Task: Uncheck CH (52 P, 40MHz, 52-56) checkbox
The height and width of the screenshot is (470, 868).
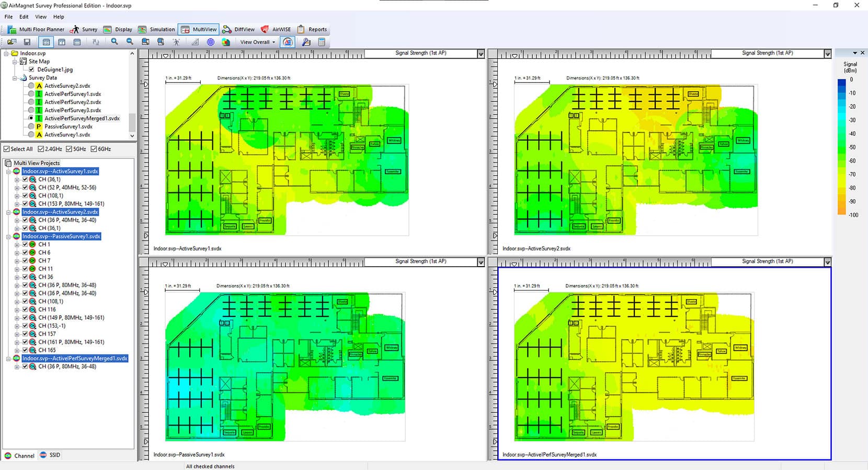Action: 25,187
